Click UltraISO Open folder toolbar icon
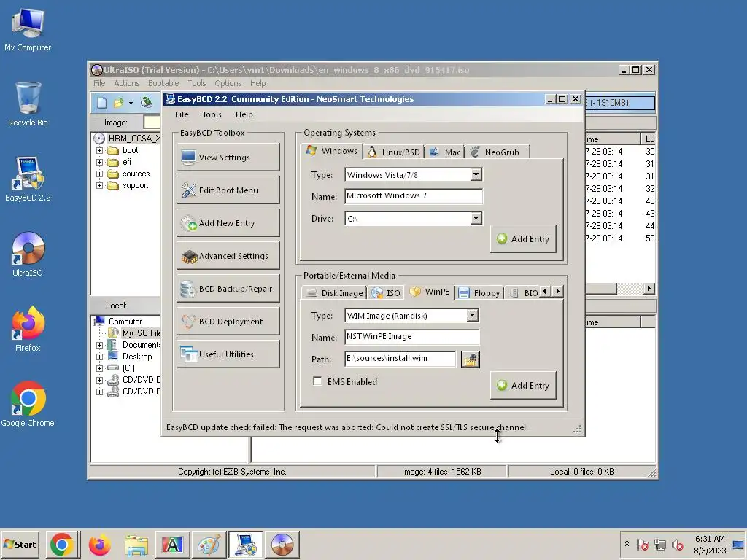 118,102
